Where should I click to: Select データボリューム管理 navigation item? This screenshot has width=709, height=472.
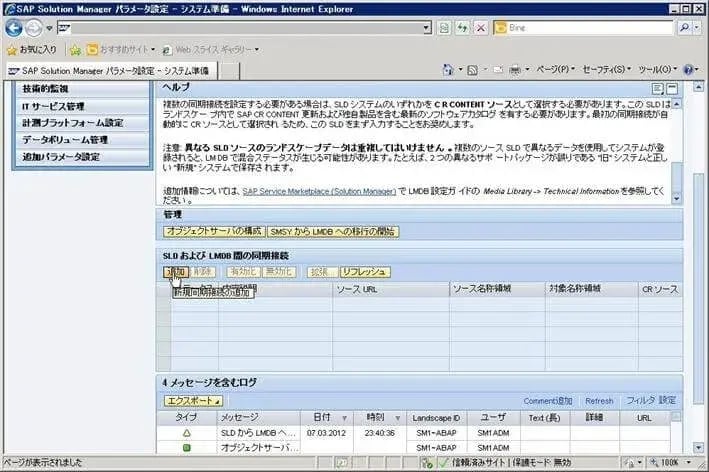click(83, 140)
